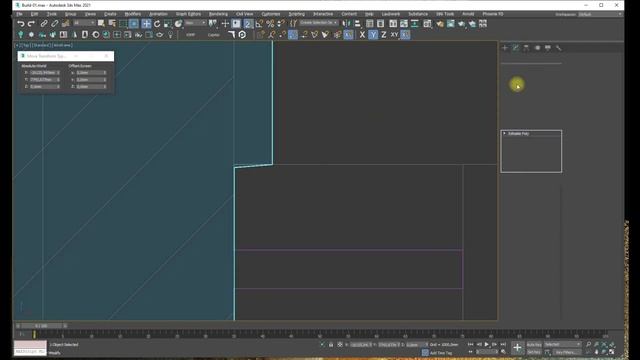The width and height of the screenshot is (640, 360).
Task: Toggle the Selection Lock padlock icon
Action: click(x=331, y=345)
